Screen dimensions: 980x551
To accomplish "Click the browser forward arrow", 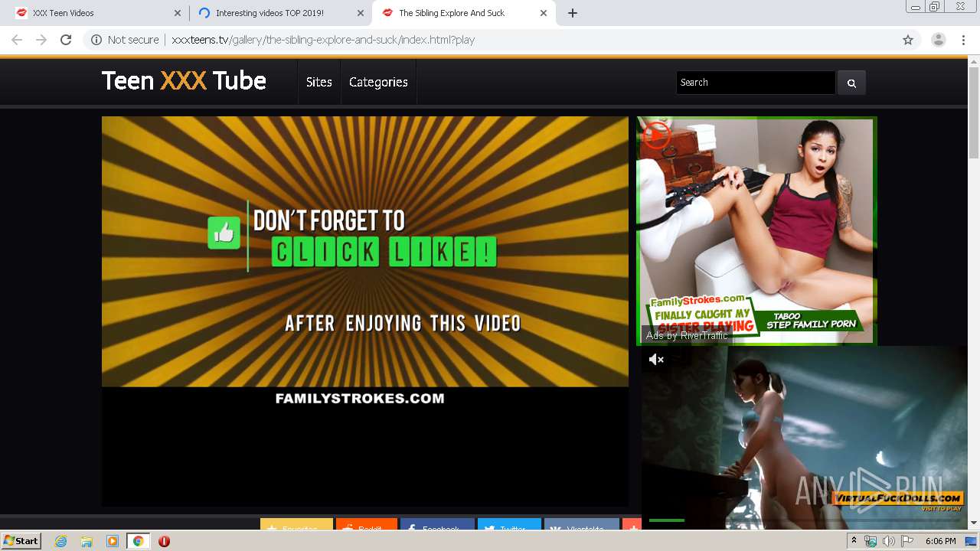I will (41, 40).
